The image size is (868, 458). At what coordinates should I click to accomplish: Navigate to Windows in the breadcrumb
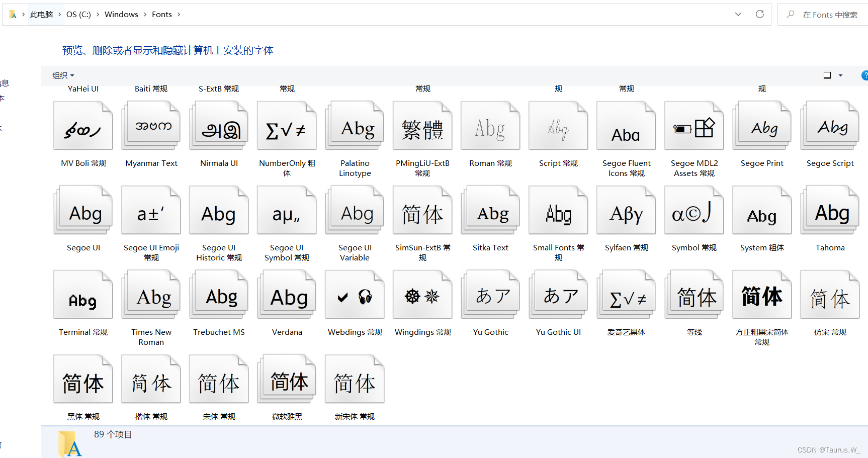tap(121, 15)
